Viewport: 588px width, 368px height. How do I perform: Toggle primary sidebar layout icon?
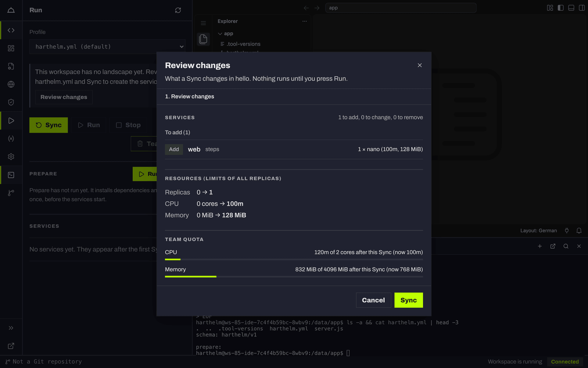click(560, 8)
